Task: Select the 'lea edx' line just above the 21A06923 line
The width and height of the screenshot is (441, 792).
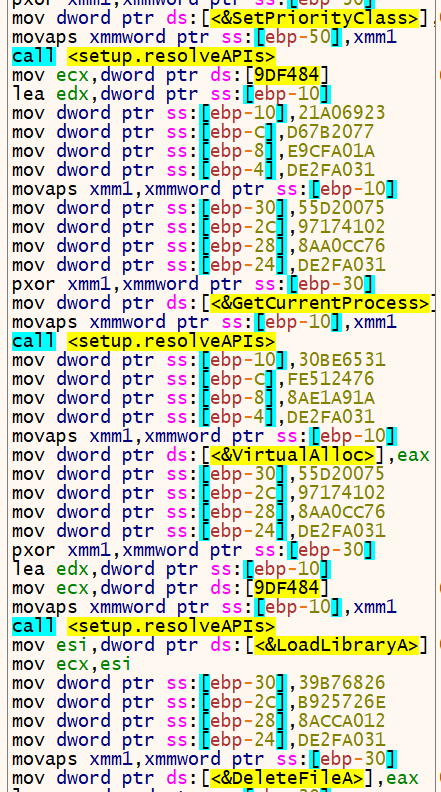Action: [x=171, y=94]
